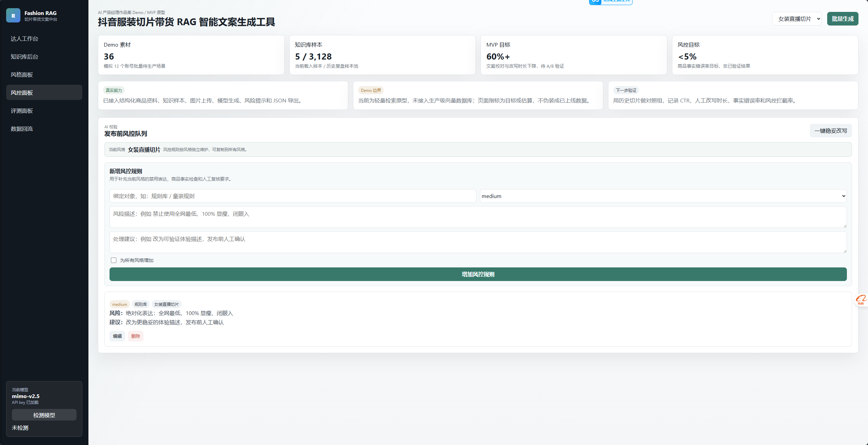Click the 知识库样本 stat card

(382, 55)
